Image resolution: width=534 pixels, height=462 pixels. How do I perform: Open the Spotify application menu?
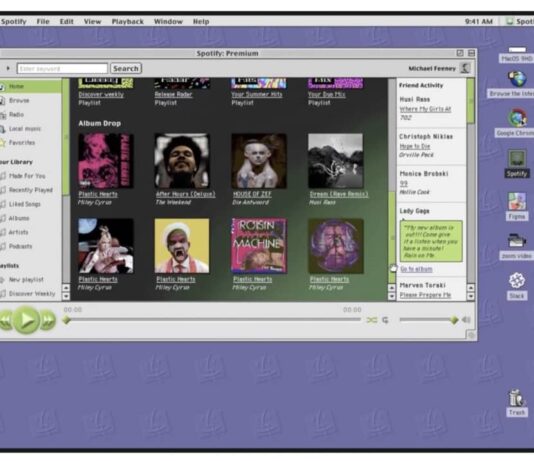(x=14, y=21)
